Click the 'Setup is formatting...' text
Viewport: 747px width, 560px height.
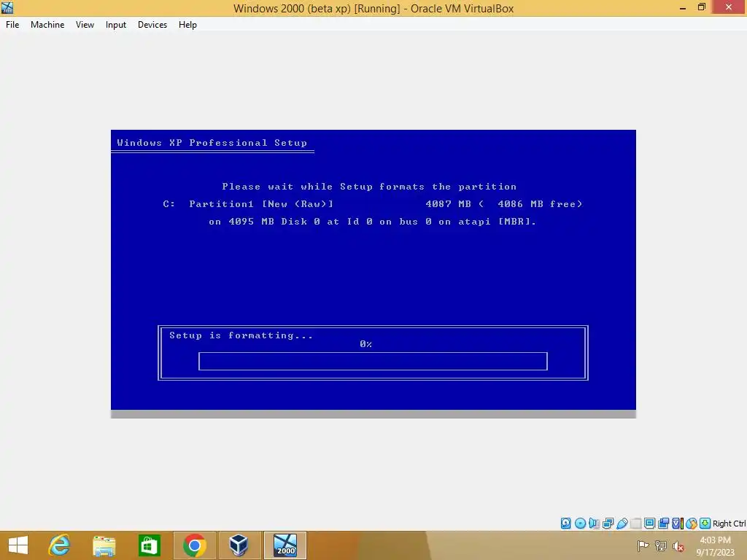click(x=241, y=335)
